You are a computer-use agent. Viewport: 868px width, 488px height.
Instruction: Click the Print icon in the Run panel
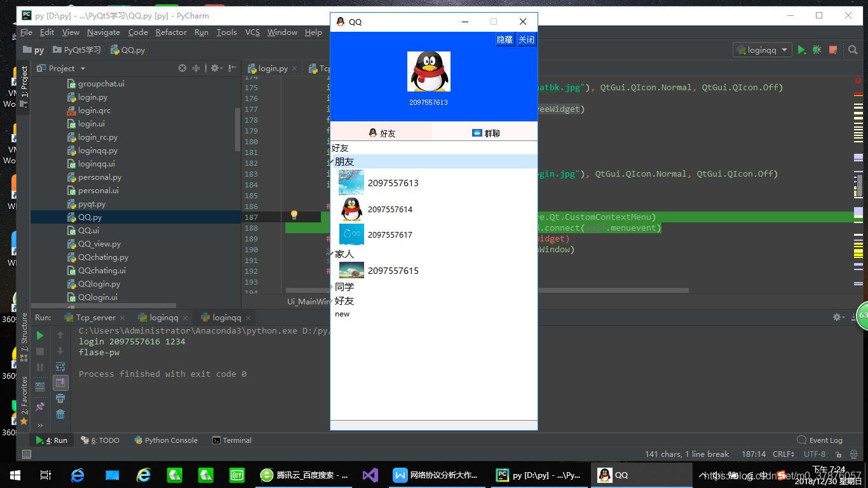[60, 398]
